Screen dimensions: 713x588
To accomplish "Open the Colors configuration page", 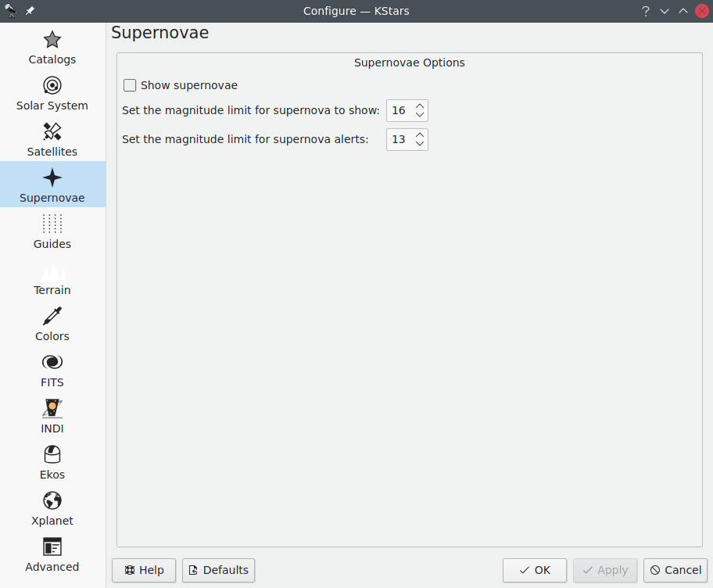I will 52,324.
